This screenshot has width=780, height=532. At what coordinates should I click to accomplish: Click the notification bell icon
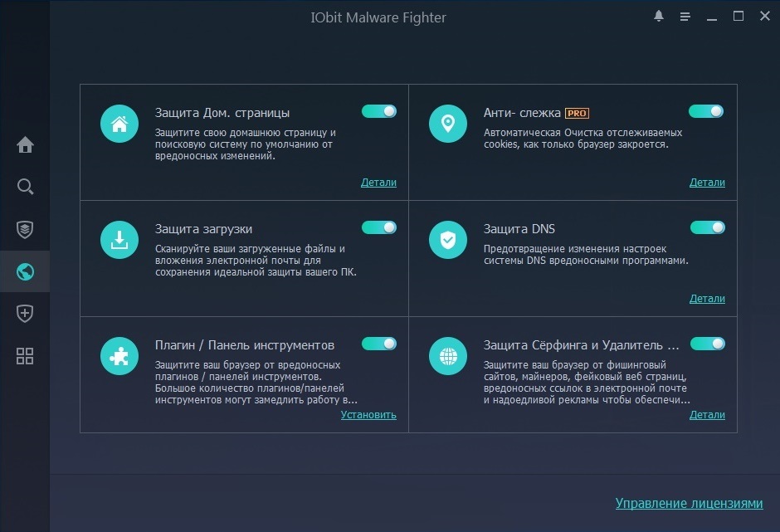[659, 17]
